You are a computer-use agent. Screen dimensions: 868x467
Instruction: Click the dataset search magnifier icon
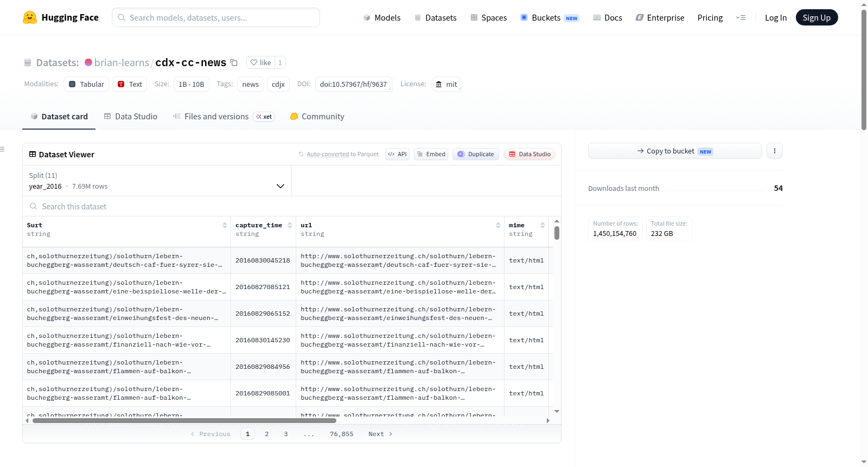34,206
